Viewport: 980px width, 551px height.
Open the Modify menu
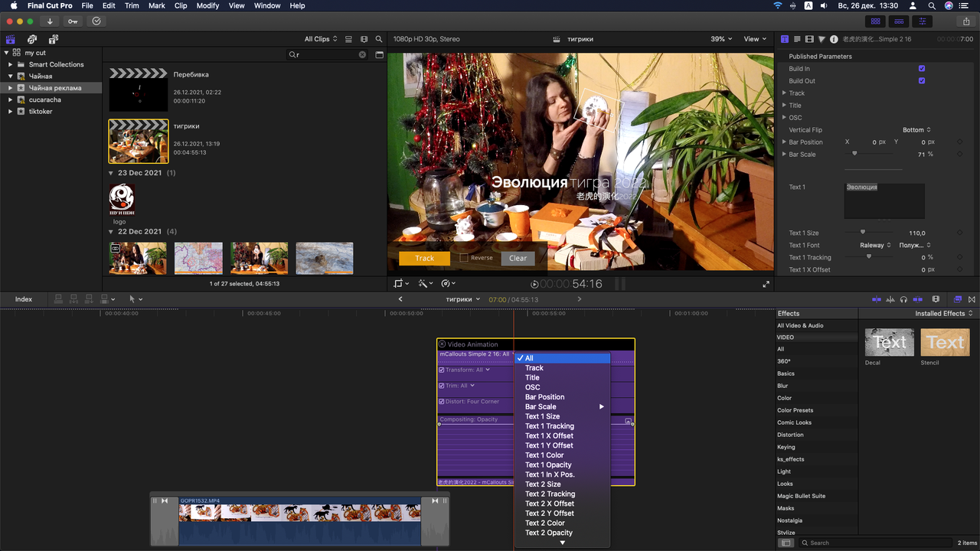pos(207,5)
